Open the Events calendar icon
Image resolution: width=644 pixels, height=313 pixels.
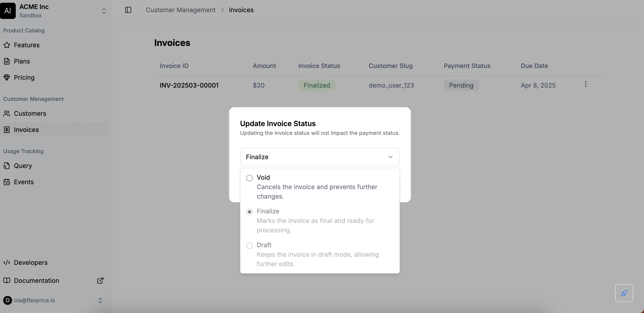coord(7,182)
